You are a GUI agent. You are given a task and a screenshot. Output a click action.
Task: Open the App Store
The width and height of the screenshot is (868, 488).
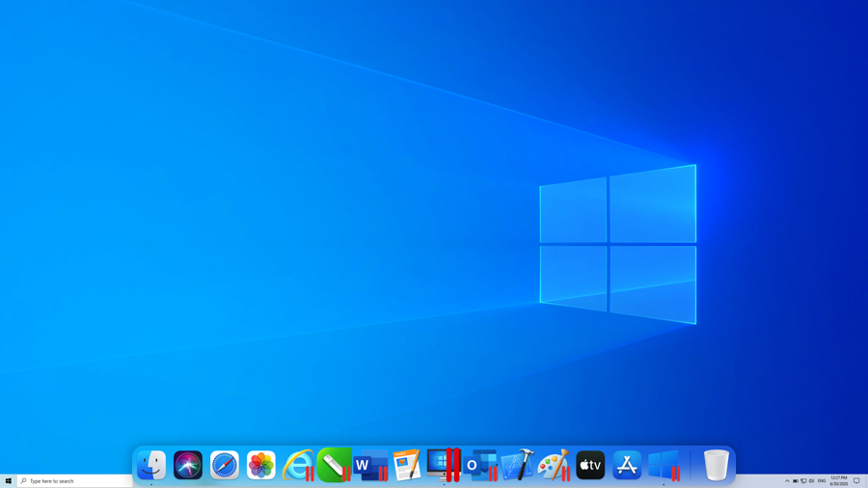tap(627, 465)
